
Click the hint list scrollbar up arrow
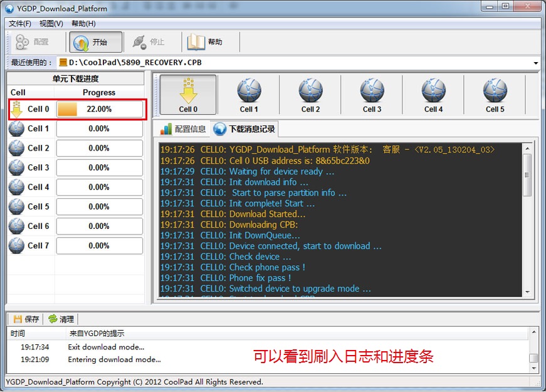coord(534,332)
